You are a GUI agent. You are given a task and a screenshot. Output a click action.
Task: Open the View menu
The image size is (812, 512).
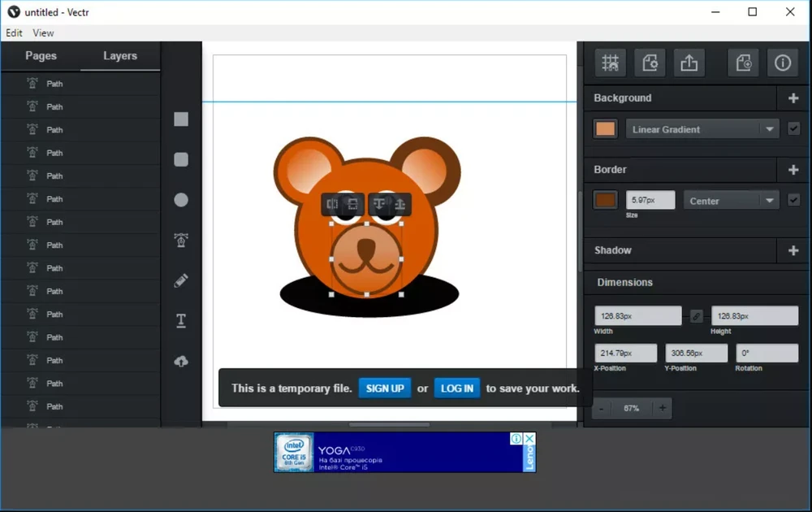click(x=43, y=33)
